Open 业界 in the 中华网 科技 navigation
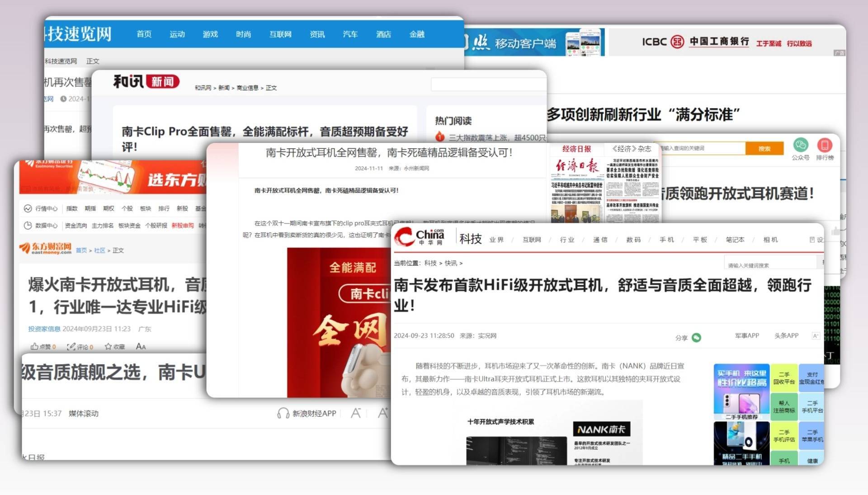This screenshot has width=868, height=495. click(496, 240)
